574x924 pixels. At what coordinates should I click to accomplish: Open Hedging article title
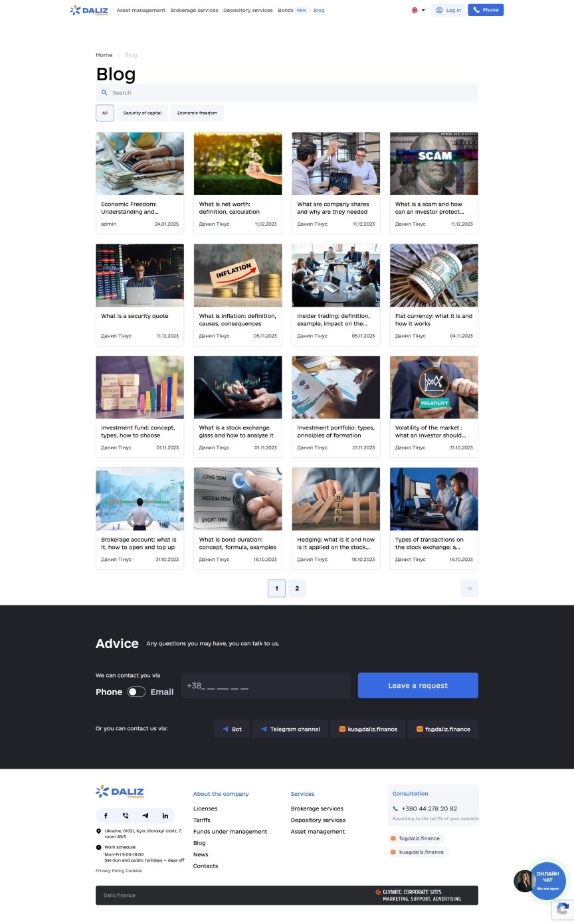coord(335,544)
